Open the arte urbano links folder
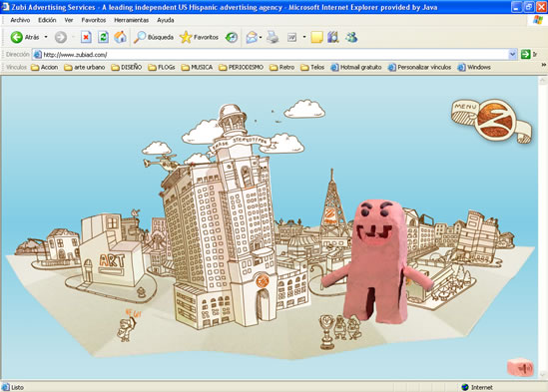This screenshot has width=548, height=392. pyautogui.click(x=85, y=67)
